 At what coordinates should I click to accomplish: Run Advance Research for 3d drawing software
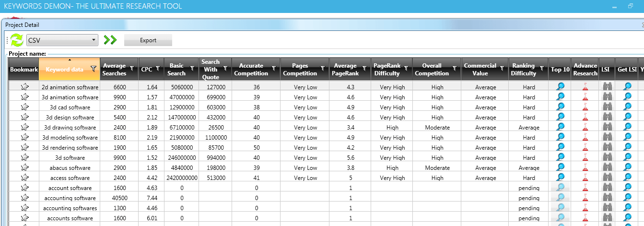coord(585,127)
